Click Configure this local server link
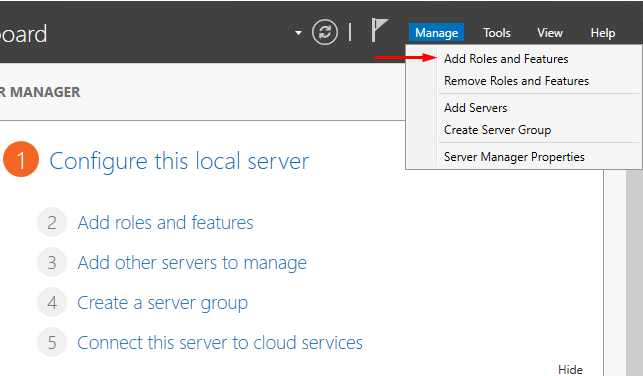Image resolution: width=643 pixels, height=376 pixels. point(179,161)
